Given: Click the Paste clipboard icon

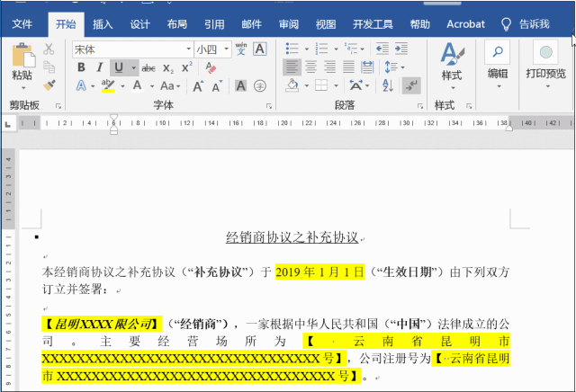Looking at the screenshot, I should (x=23, y=55).
